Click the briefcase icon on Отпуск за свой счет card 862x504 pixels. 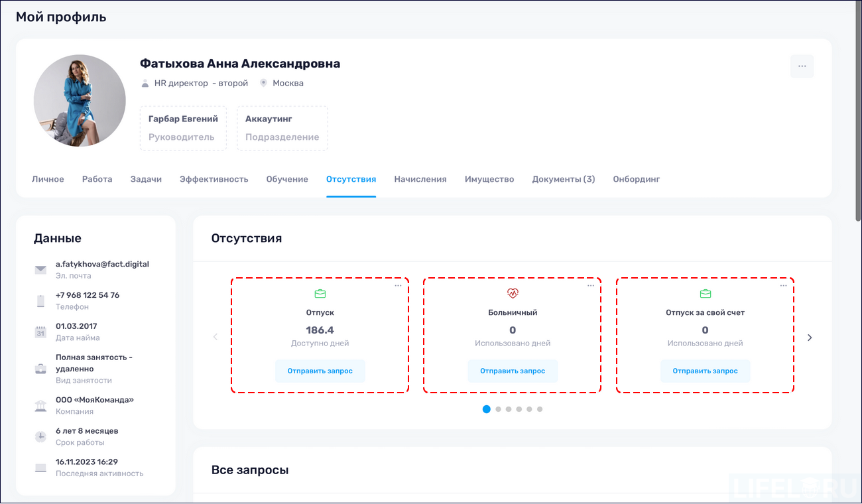705,292
